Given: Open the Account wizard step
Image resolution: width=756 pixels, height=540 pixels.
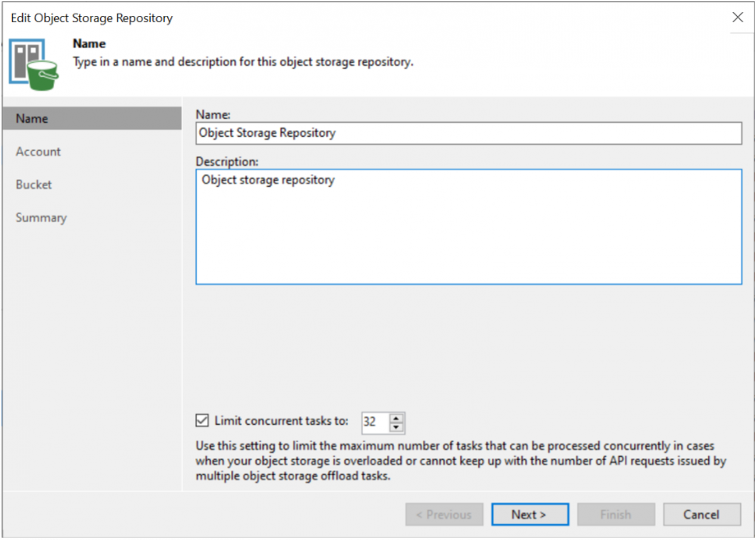Looking at the screenshot, I should (38, 151).
